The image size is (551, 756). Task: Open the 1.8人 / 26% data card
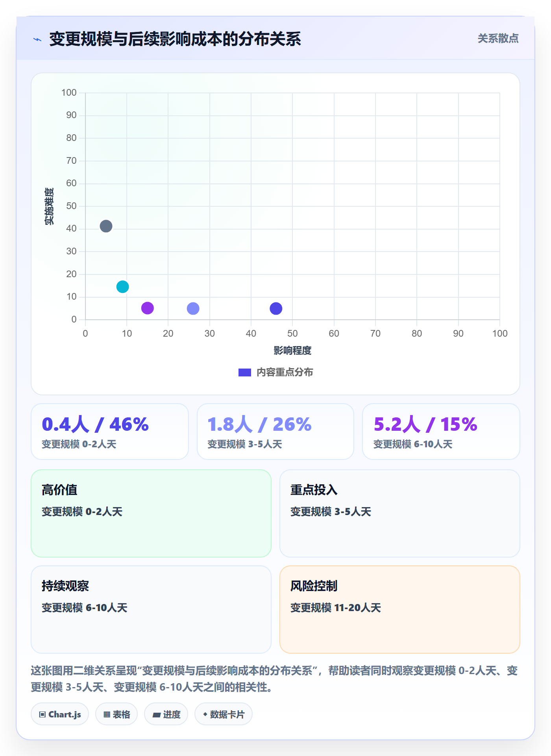point(275,432)
